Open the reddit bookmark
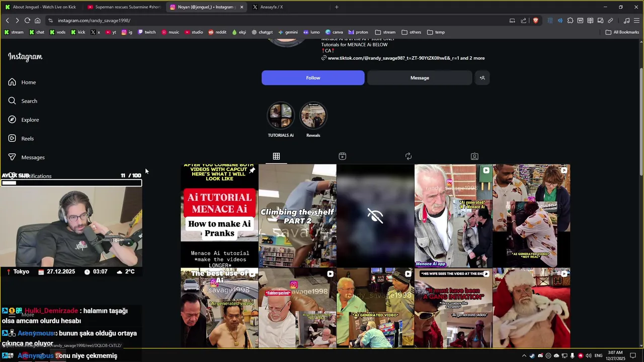This screenshot has width=644, height=362. tap(217, 32)
